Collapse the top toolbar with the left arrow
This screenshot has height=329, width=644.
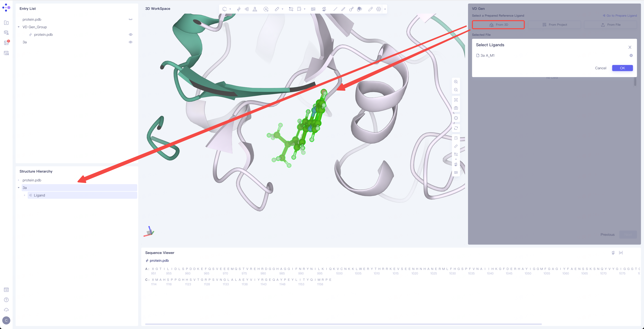[385, 9]
